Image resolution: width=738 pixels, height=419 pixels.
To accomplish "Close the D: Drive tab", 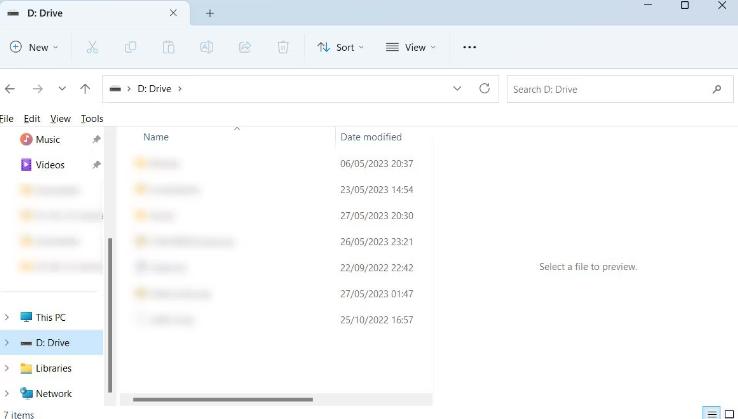I will tap(173, 13).
